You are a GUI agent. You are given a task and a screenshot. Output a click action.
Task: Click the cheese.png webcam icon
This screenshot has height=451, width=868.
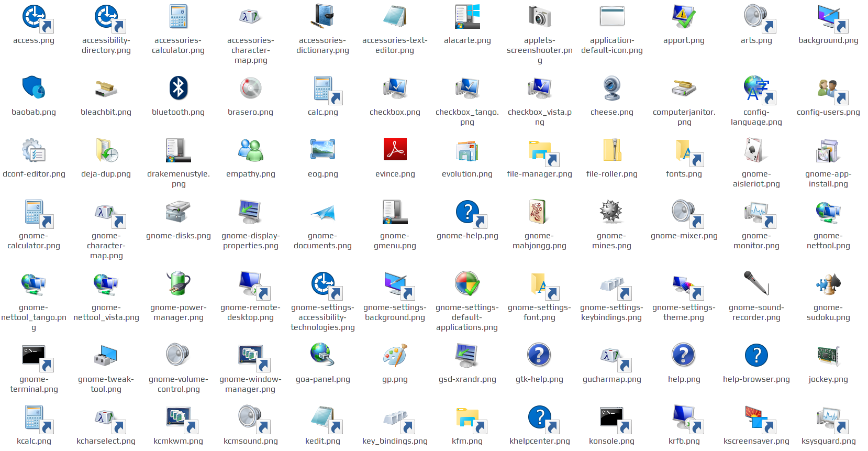tap(612, 88)
